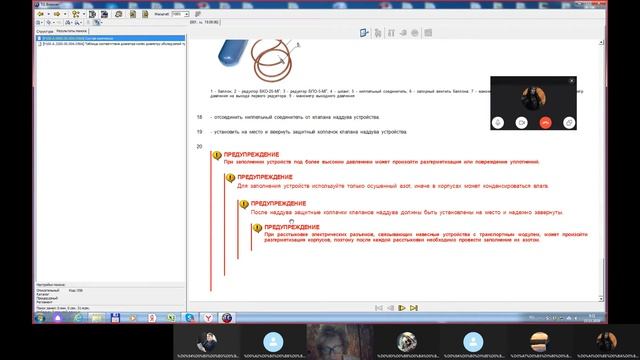Play next step with yellow arrow
This screenshot has width=640, height=360.
tap(402, 308)
